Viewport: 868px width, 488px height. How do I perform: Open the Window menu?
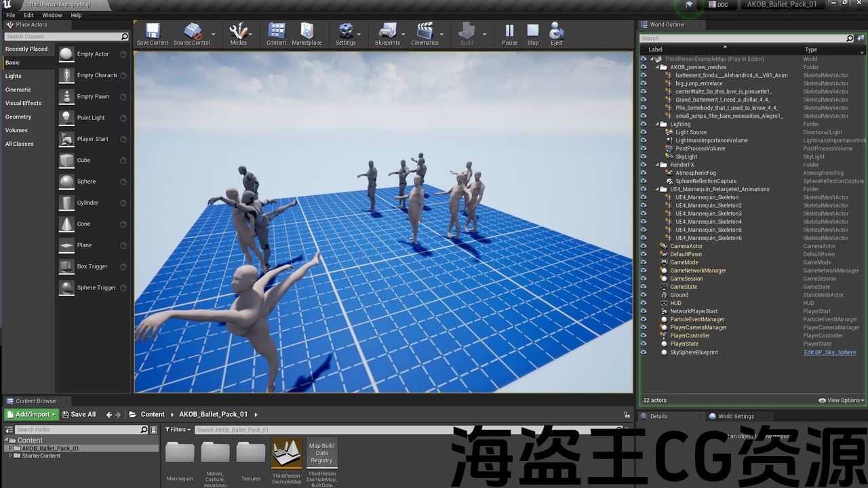(x=52, y=15)
